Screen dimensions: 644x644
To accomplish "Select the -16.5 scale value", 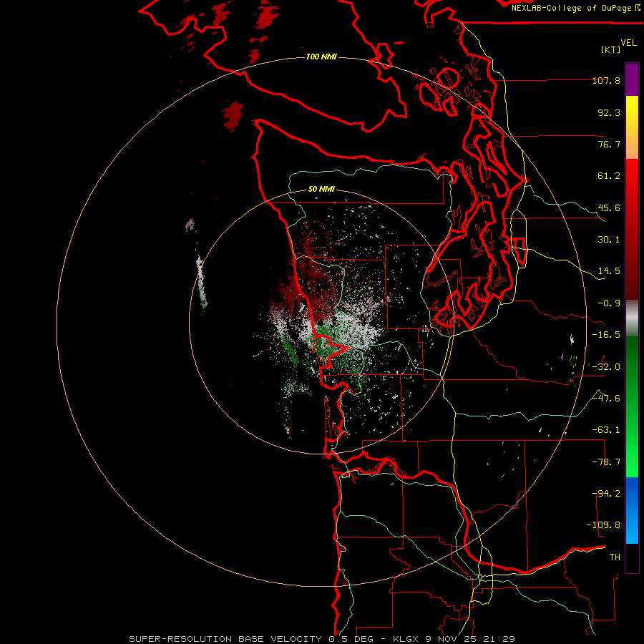I will [606, 335].
